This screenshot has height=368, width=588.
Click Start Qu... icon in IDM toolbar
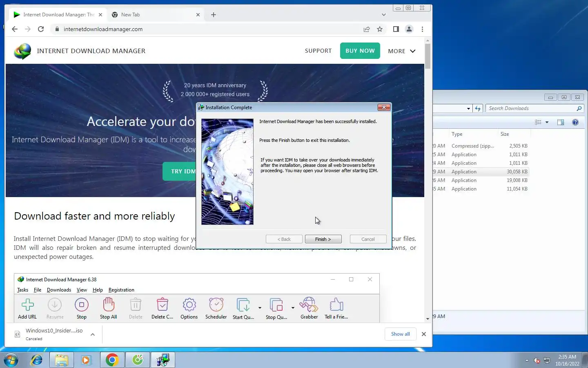point(243,309)
